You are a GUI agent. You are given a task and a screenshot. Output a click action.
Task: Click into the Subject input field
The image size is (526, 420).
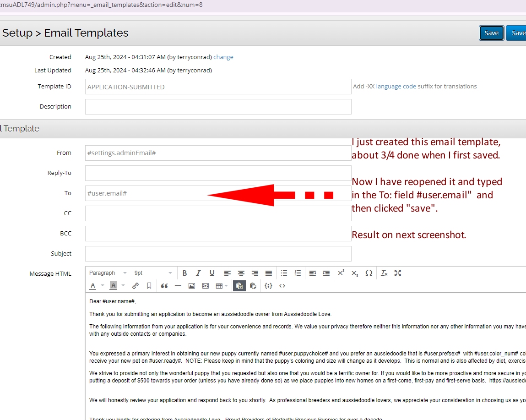pyautogui.click(x=218, y=254)
